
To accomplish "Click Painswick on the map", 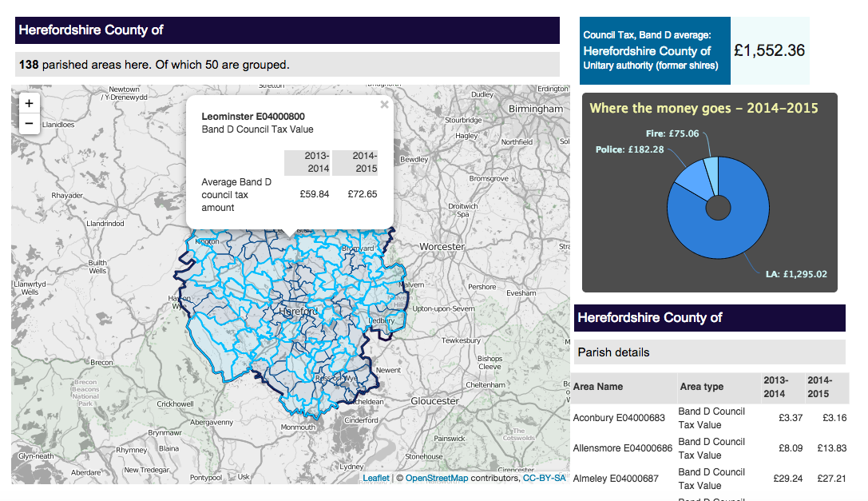I will point(450,439).
